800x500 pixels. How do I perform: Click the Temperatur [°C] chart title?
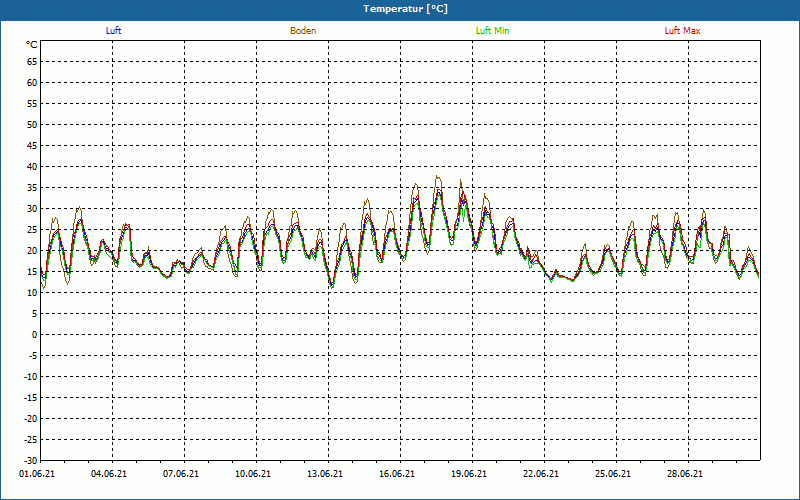pyautogui.click(x=406, y=9)
